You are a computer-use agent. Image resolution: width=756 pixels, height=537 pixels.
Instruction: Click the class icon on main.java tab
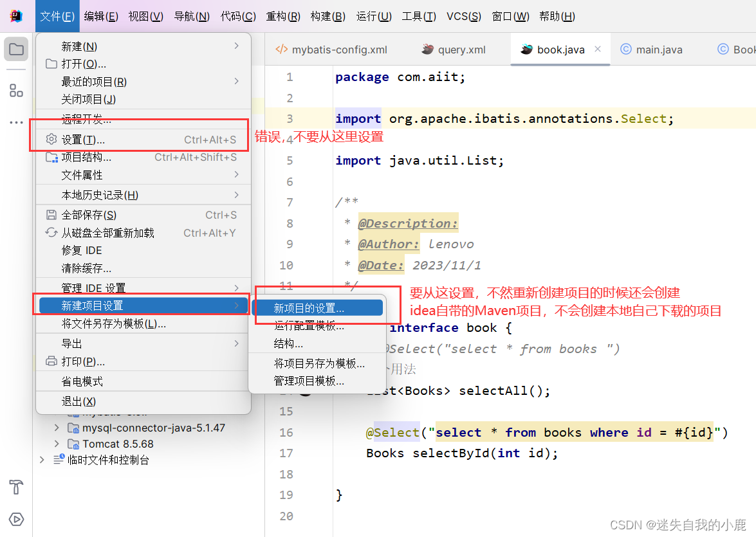(x=626, y=49)
